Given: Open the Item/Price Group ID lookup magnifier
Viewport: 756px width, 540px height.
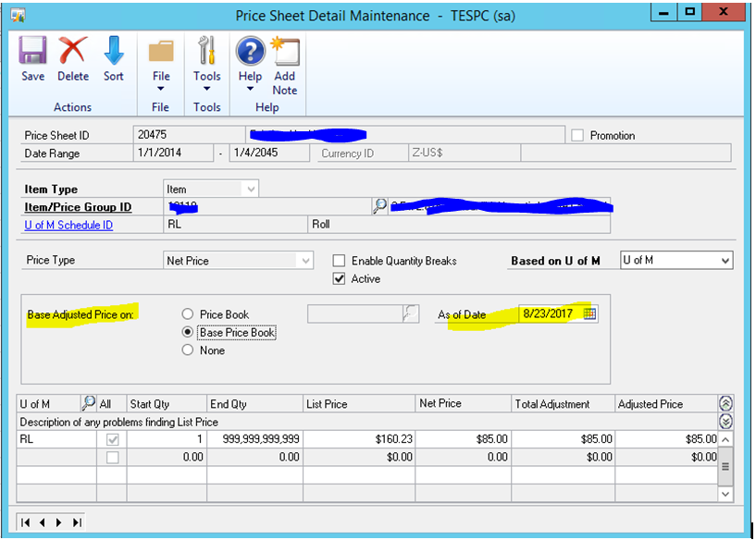Looking at the screenshot, I should coord(379,206).
